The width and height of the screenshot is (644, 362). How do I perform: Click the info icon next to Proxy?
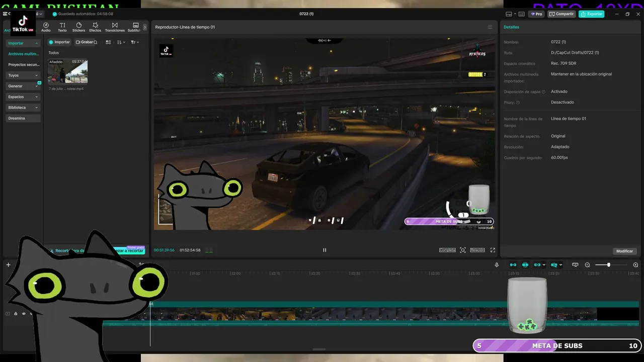click(518, 103)
